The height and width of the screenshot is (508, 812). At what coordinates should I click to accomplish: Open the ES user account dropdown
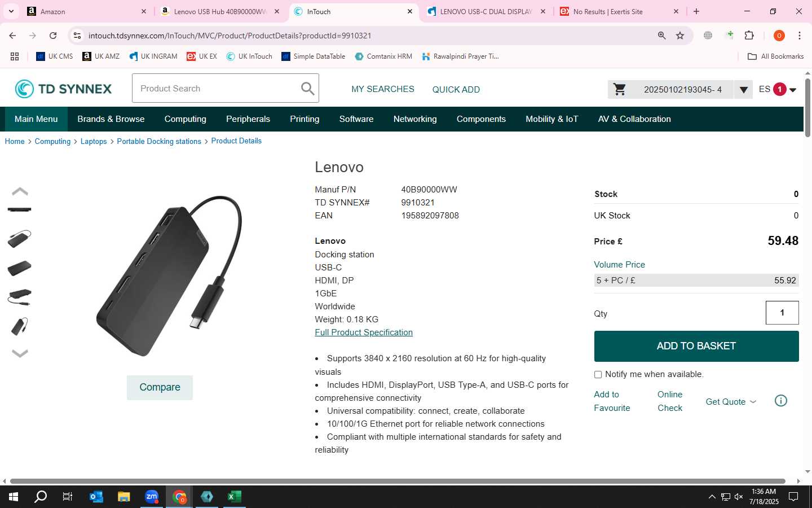coord(778,89)
